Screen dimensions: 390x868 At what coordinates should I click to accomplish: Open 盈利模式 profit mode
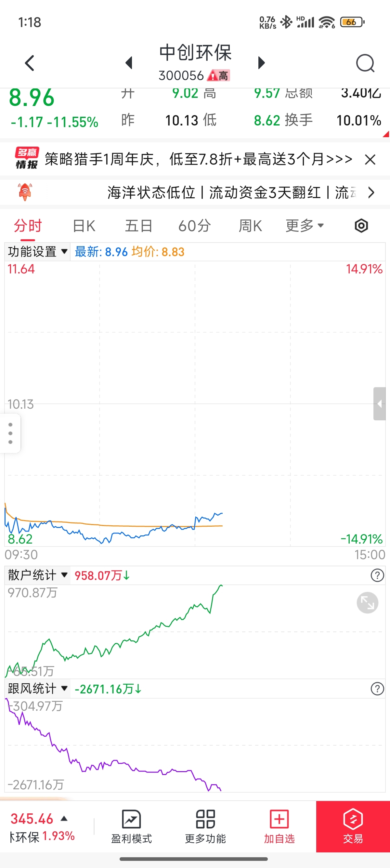point(131,826)
